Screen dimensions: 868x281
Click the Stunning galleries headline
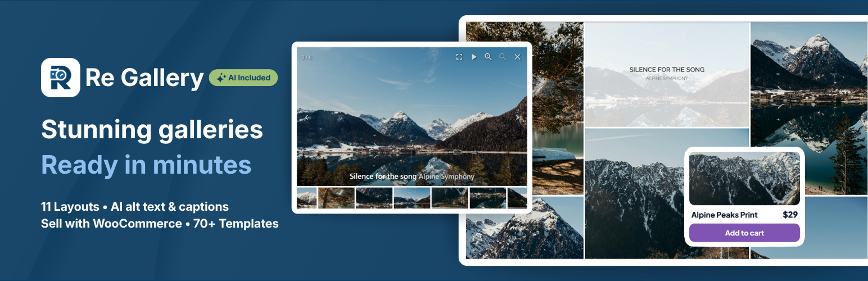tap(152, 130)
